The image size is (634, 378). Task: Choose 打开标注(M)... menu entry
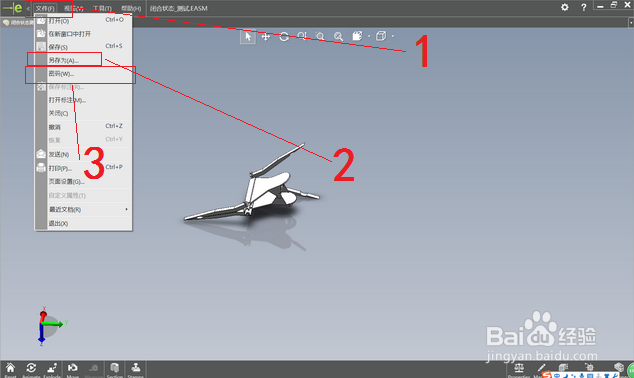point(83,100)
